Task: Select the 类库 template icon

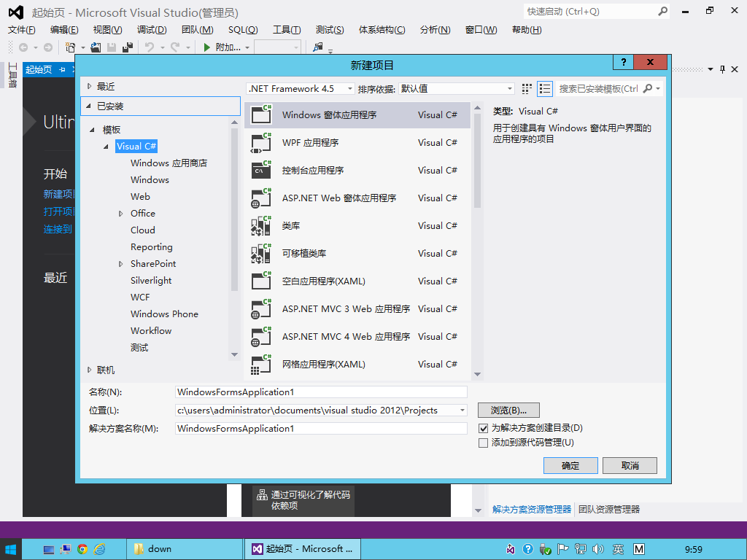Action: [x=261, y=226]
